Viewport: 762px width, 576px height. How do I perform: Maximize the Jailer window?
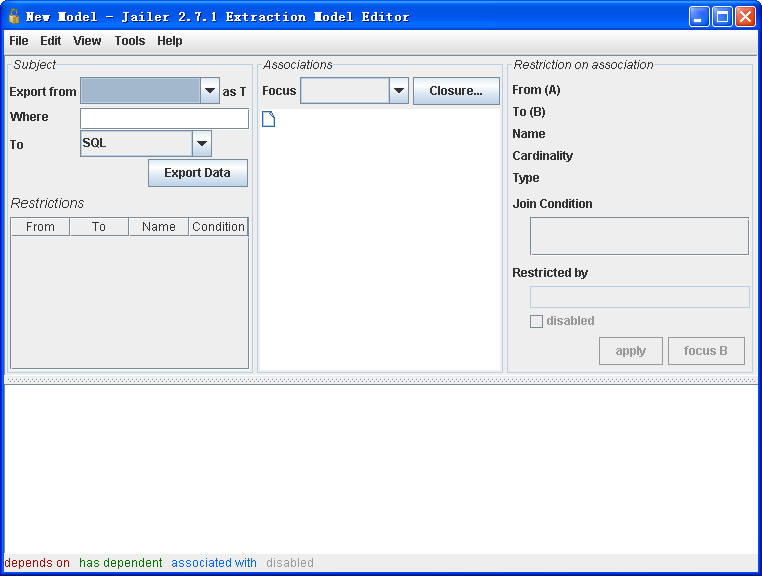722,17
